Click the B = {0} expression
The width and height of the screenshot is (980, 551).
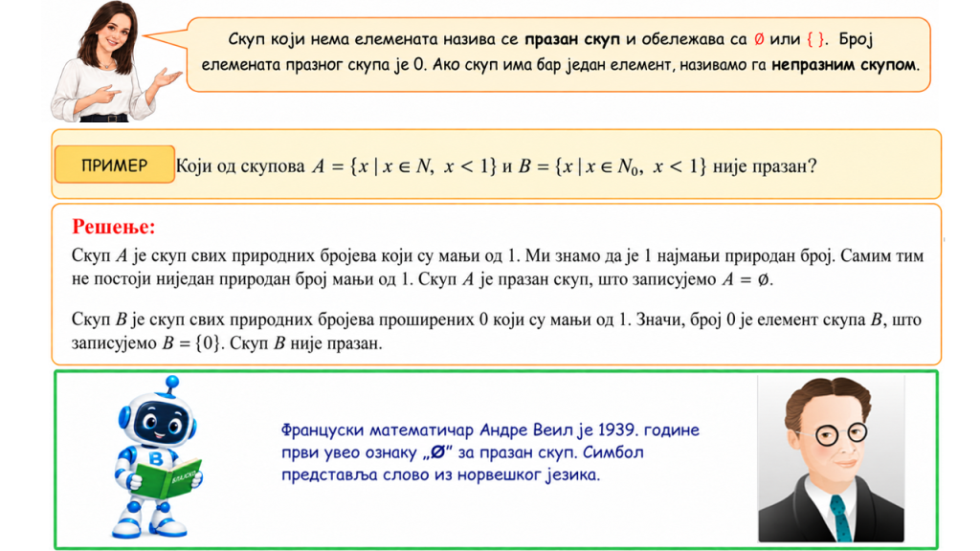click(x=191, y=343)
